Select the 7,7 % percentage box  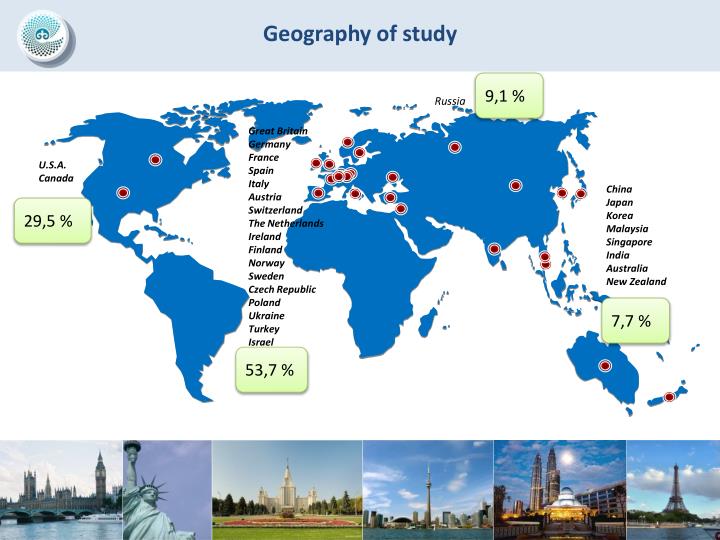[x=636, y=321]
